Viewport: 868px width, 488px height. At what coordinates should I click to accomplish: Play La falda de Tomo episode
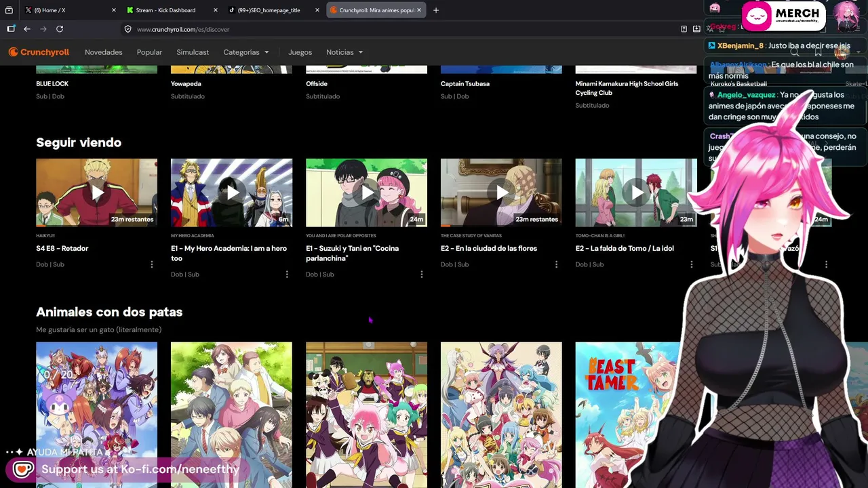pos(636,192)
